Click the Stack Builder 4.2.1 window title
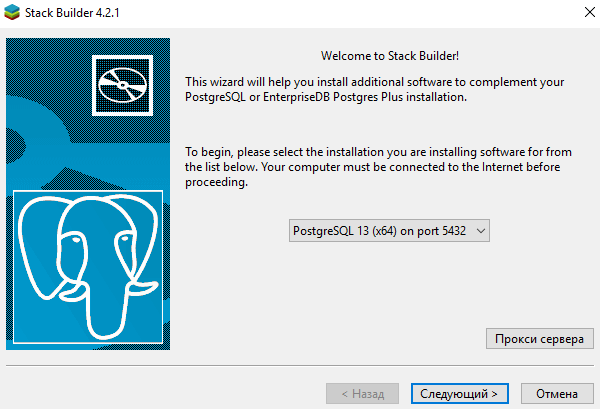600x409 pixels. pos(72,13)
